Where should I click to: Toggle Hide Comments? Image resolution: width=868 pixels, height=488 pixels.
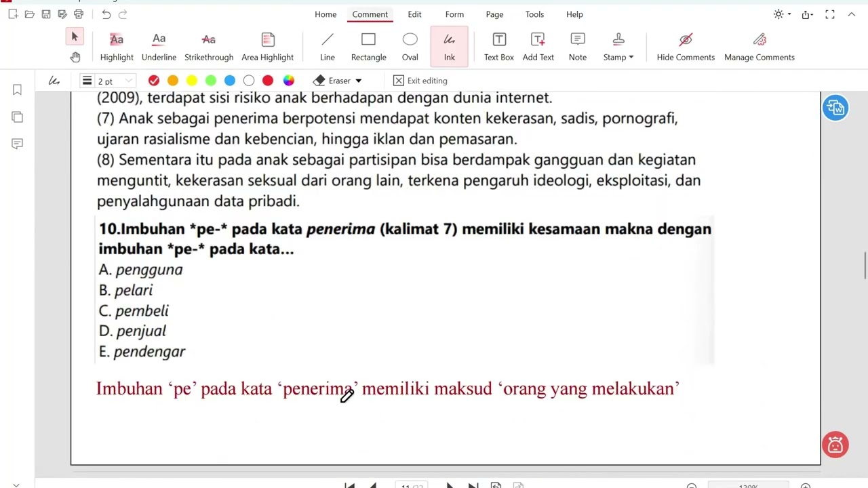pyautogui.click(x=686, y=47)
